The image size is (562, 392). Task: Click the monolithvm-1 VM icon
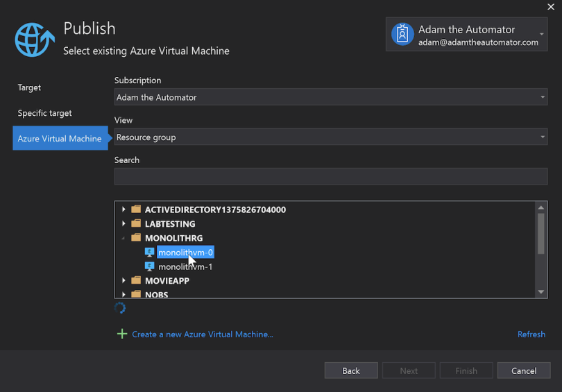tap(149, 266)
